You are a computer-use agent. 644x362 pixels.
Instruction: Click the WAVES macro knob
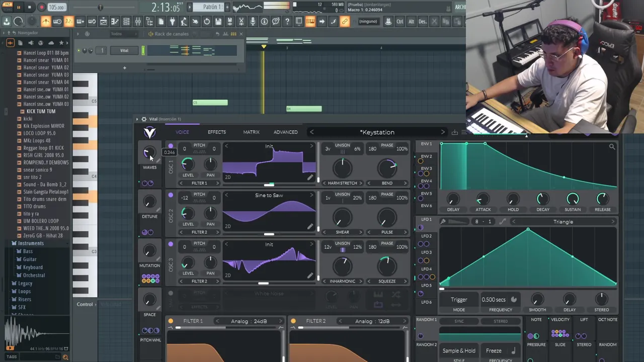click(149, 153)
